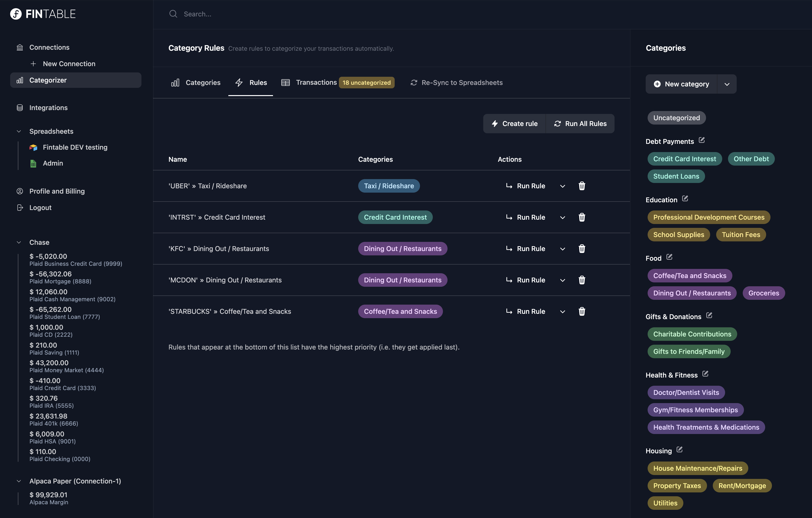Open the dropdown beside 'STARBUCKS' Run Rule
The width and height of the screenshot is (812, 518).
tap(562, 312)
